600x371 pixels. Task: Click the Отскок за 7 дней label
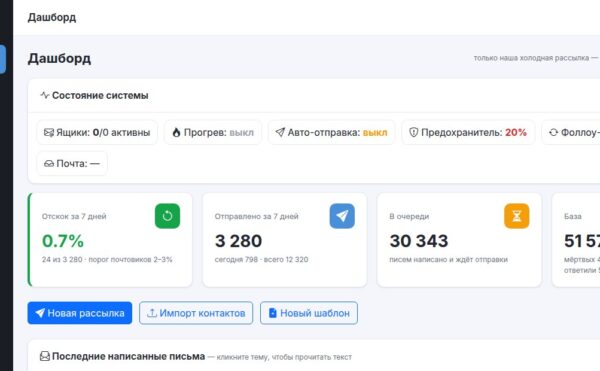[74, 216]
